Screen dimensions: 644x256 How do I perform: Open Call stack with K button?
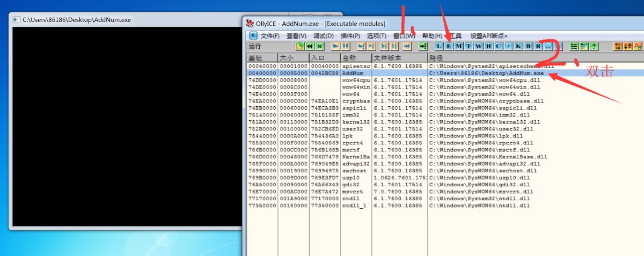[x=518, y=46]
